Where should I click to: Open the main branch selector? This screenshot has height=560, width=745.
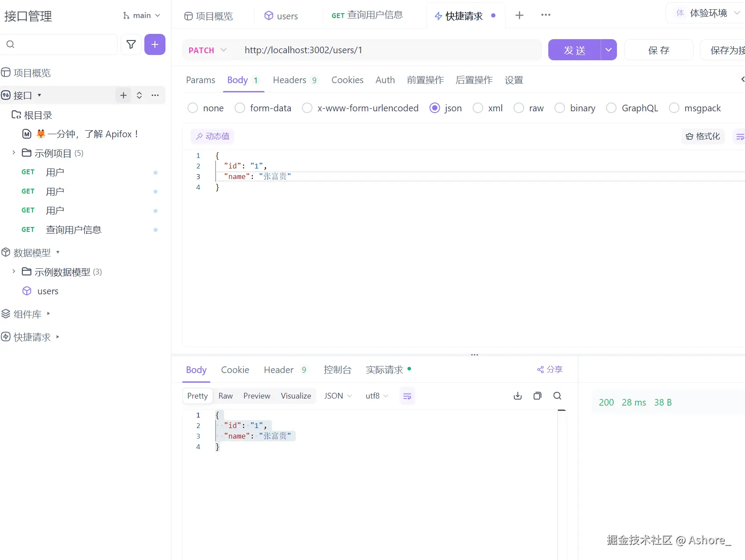pos(141,15)
